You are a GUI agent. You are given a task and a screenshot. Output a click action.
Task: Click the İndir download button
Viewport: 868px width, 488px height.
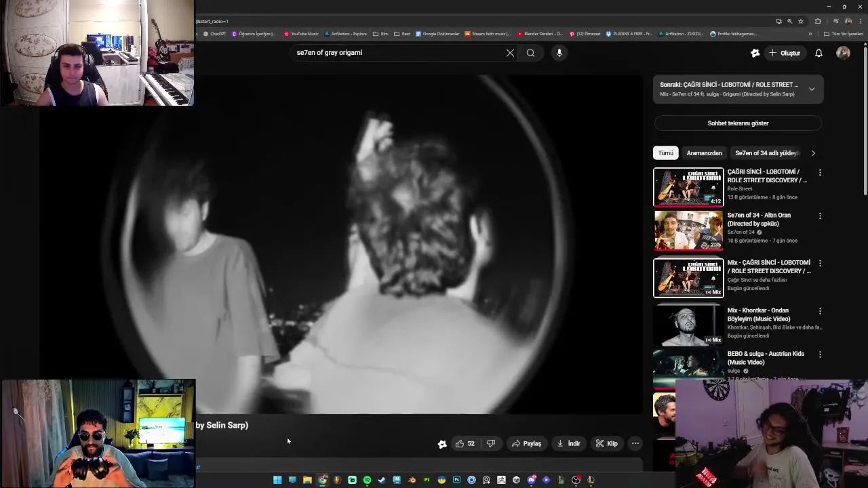(568, 444)
